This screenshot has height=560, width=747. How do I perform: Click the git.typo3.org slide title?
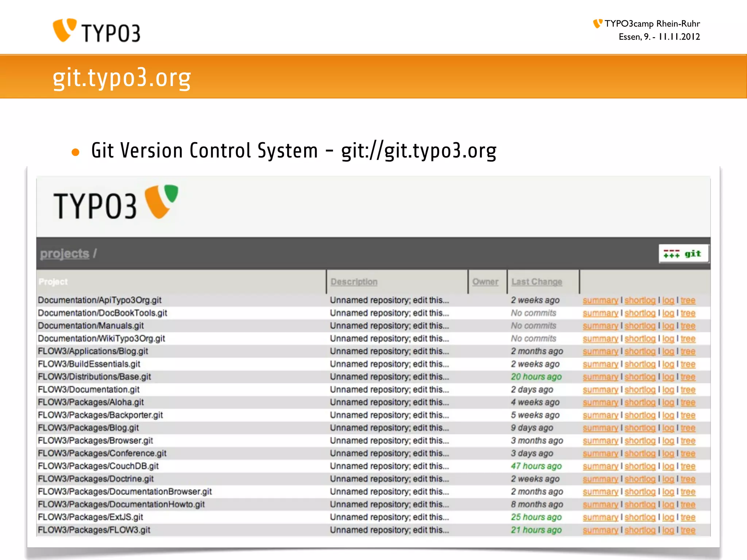tap(122, 78)
